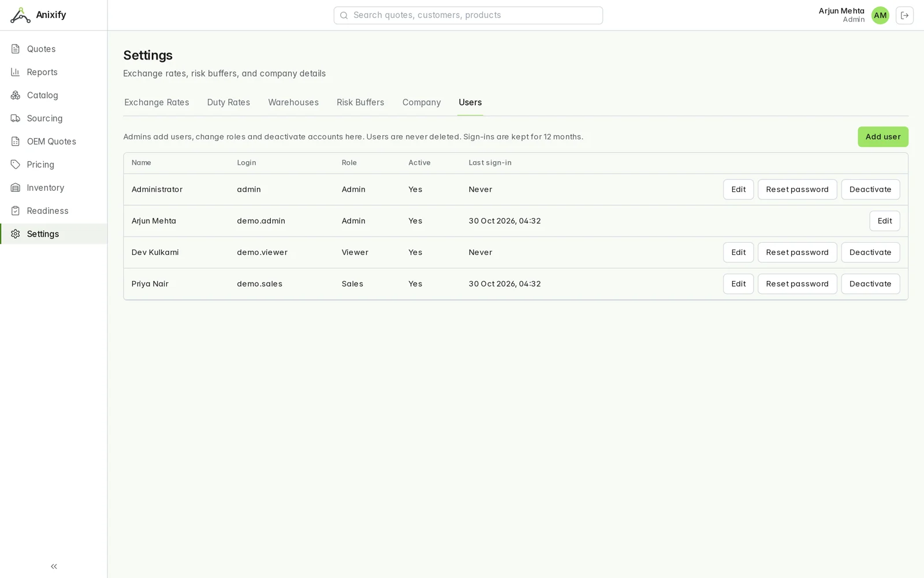Click the Add user button

883,137
